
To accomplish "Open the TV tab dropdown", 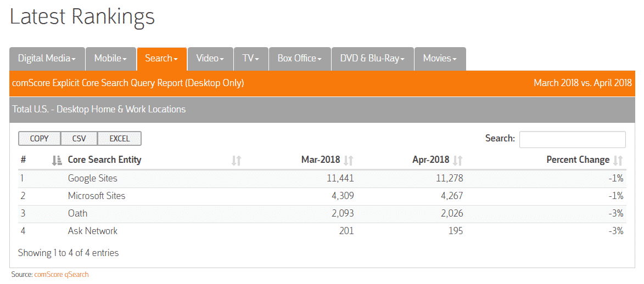I will click(251, 59).
